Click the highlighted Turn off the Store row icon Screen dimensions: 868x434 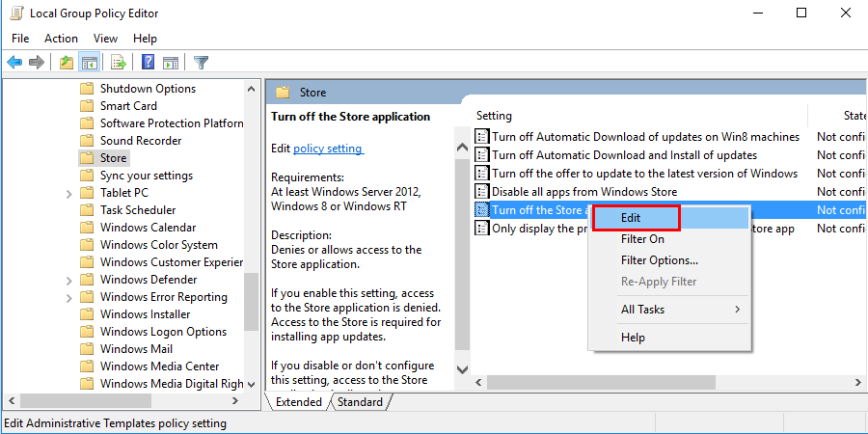(x=483, y=210)
